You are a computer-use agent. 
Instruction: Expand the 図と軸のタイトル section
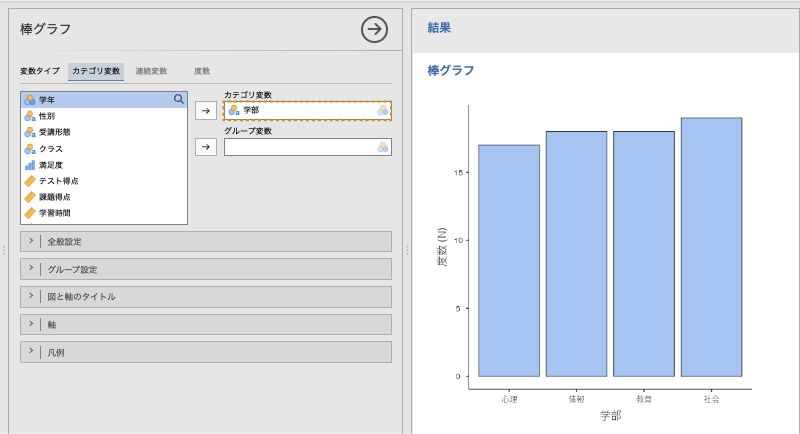click(205, 297)
